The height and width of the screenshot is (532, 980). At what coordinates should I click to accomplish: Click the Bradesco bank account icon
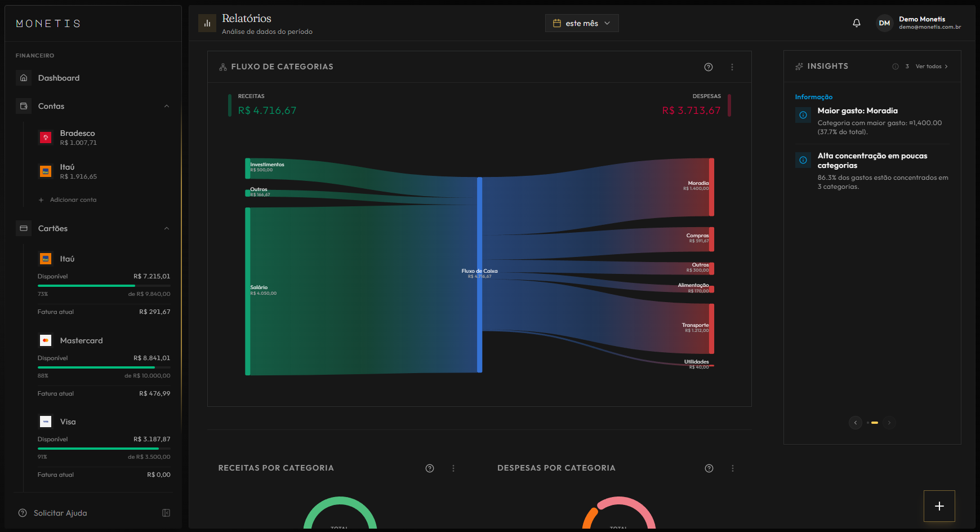pyautogui.click(x=45, y=137)
